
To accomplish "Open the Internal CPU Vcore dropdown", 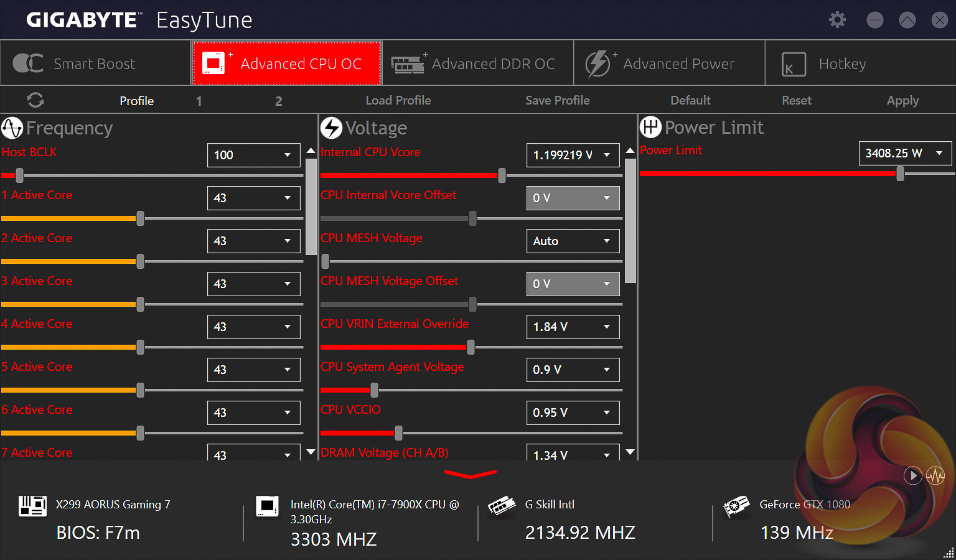I will point(573,155).
